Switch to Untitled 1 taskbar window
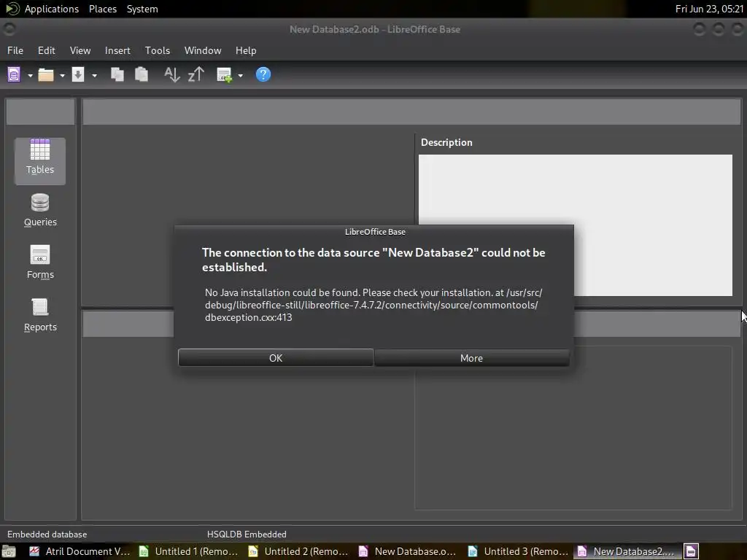Viewport: 747px width, 560px height. pyautogui.click(x=189, y=551)
